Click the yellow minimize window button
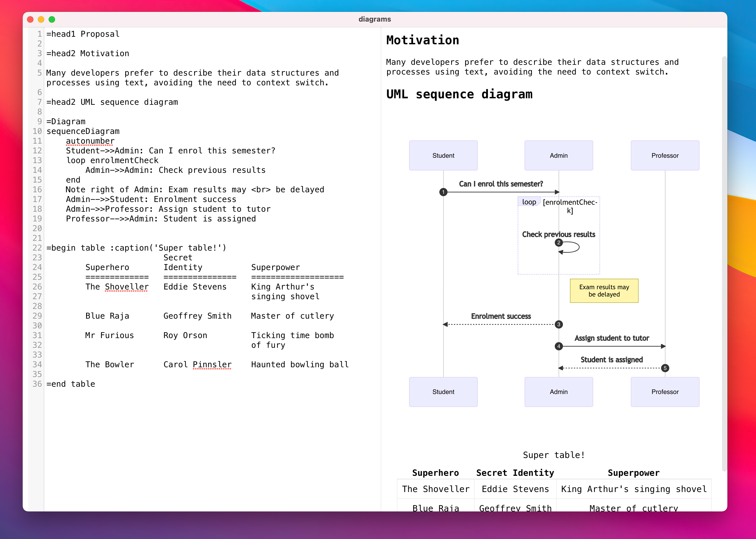756x539 pixels. coord(41,19)
